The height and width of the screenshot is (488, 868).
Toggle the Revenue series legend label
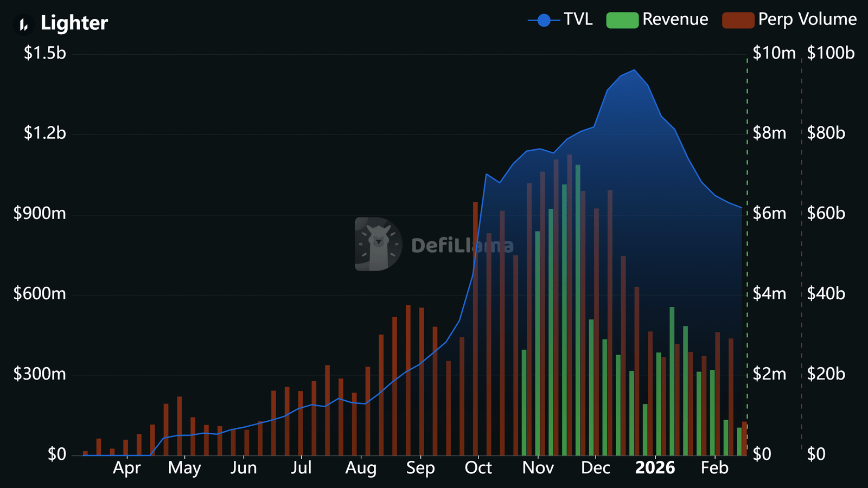pos(675,20)
